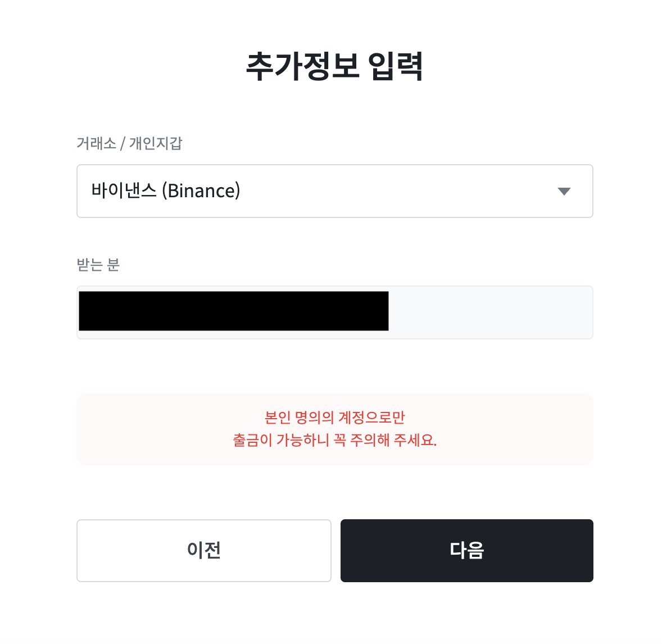Click the white-bordered 이전 navigation button

coord(203,551)
